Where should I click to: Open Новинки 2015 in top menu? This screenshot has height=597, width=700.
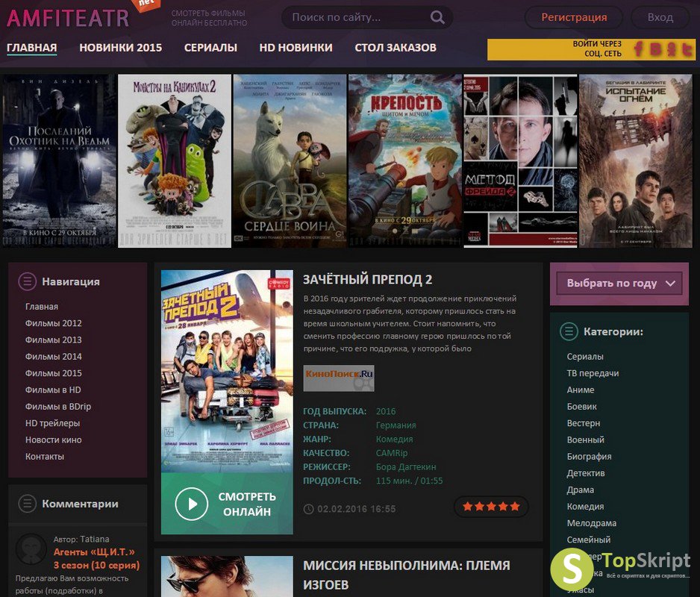[x=121, y=47]
